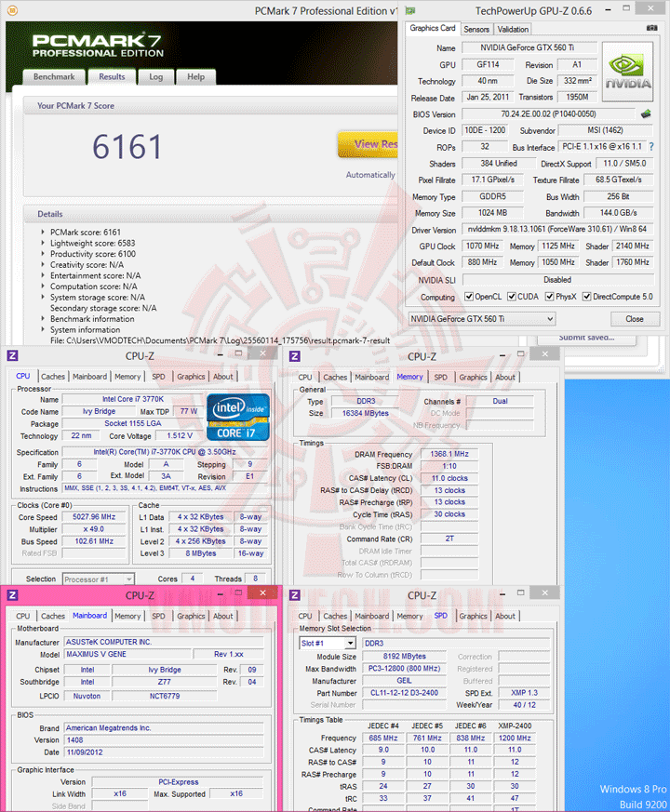The width and height of the screenshot is (670, 812).
Task: Expand the Entertainment score row
Action: click(x=43, y=275)
